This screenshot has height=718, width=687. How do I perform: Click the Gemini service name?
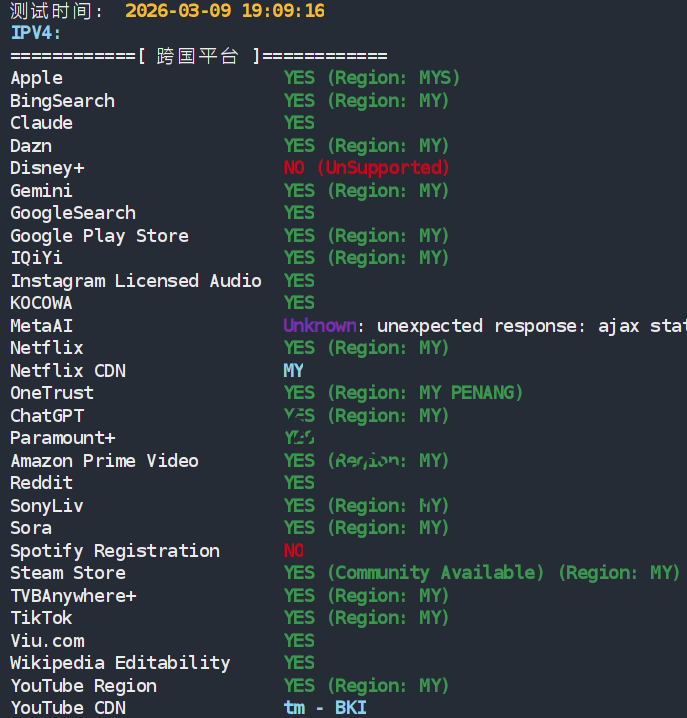(x=41, y=191)
